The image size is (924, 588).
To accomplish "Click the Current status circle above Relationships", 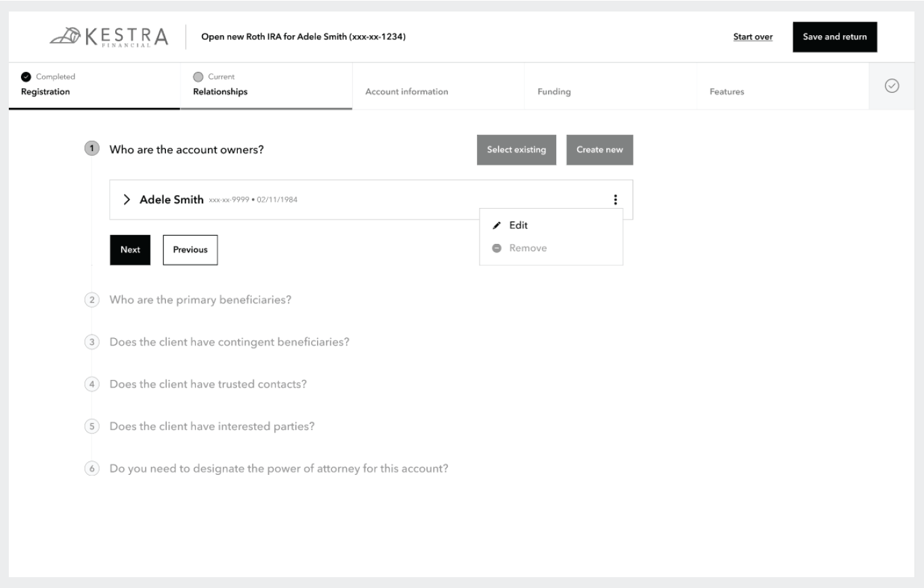I will 198,77.
